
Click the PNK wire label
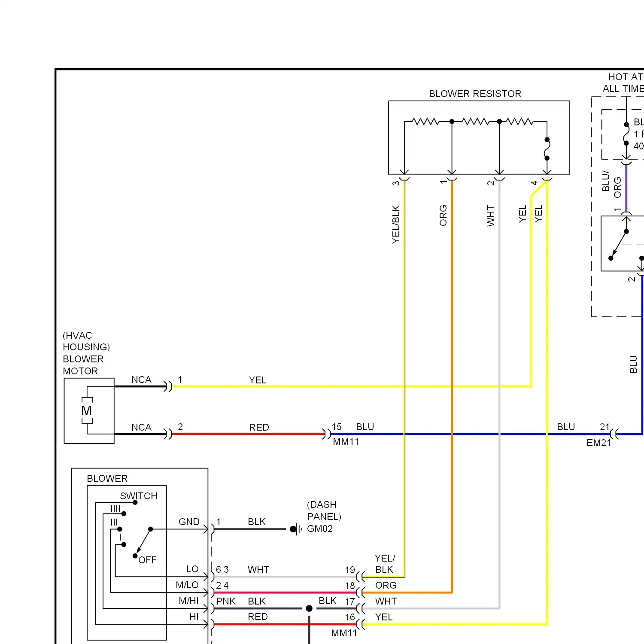226,601
